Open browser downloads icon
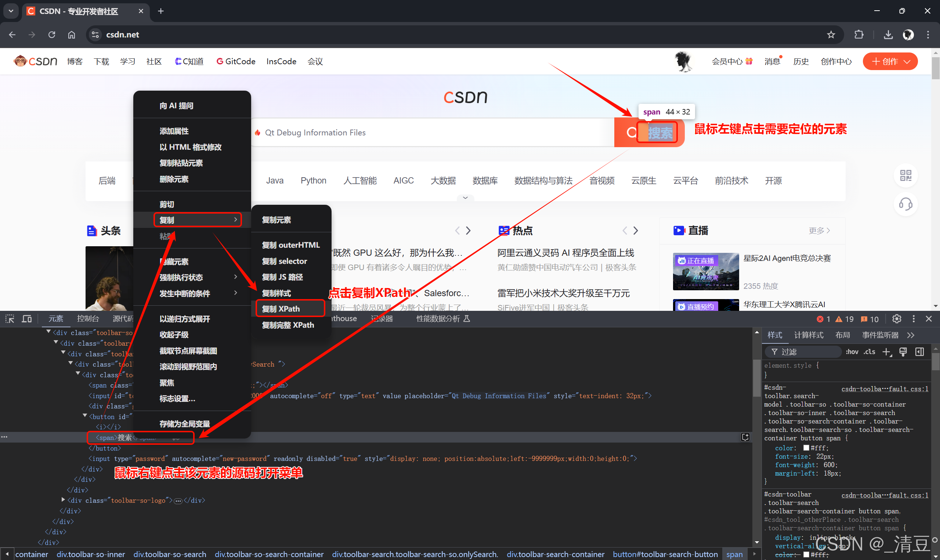 (x=888, y=35)
